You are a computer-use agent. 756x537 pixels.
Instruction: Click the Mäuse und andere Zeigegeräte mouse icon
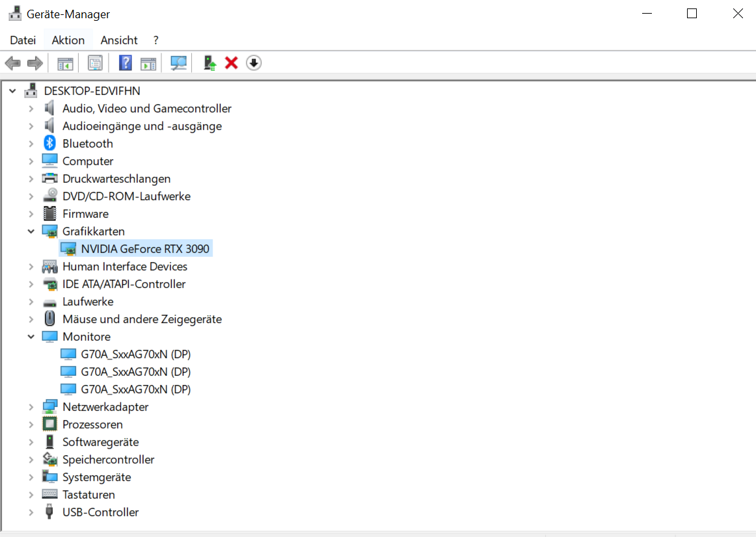(x=49, y=319)
